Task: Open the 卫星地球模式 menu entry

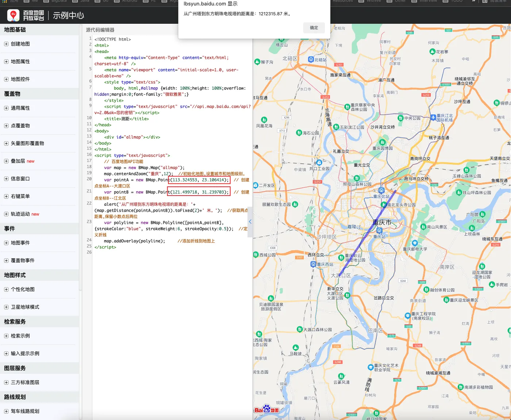Action: tap(25, 307)
